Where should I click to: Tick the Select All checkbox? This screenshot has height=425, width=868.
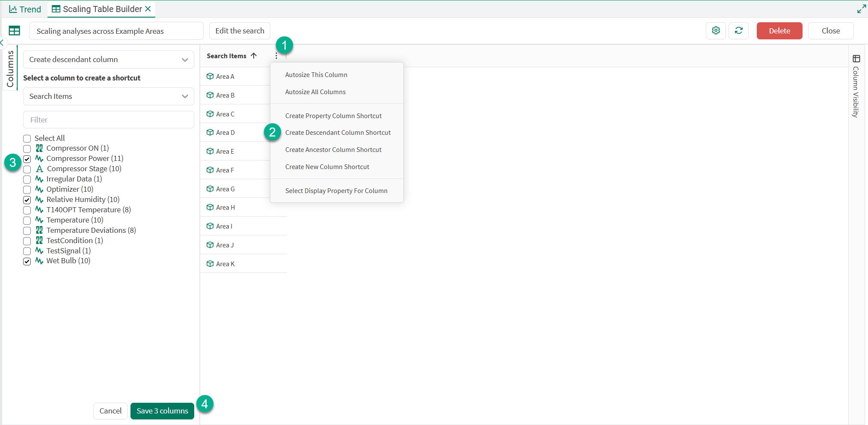coord(27,139)
